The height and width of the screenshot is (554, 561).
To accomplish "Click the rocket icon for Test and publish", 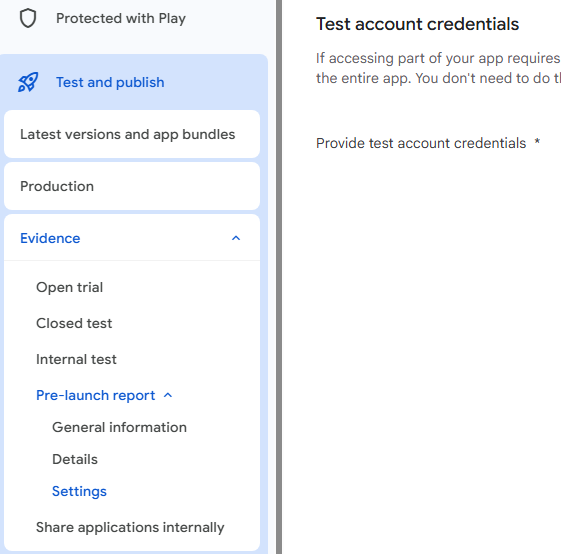I will click(x=28, y=82).
